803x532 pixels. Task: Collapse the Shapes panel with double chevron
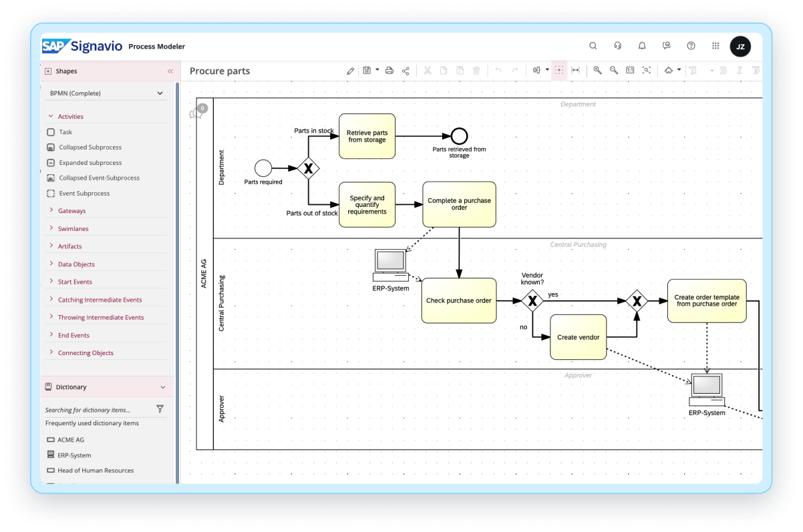coord(170,71)
